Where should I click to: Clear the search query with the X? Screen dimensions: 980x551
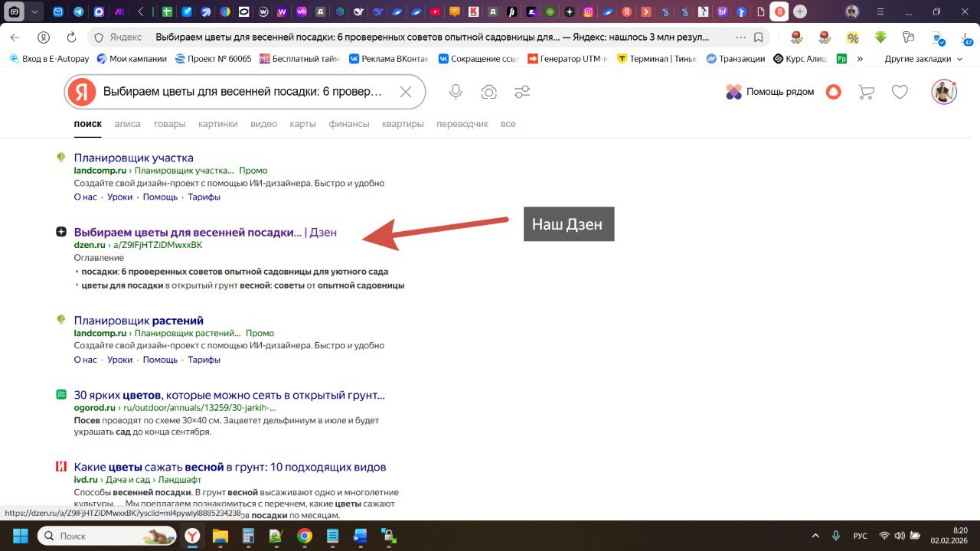click(406, 92)
